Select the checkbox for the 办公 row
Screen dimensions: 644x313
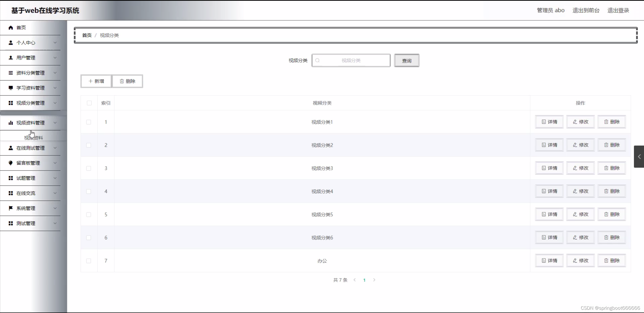(x=89, y=261)
